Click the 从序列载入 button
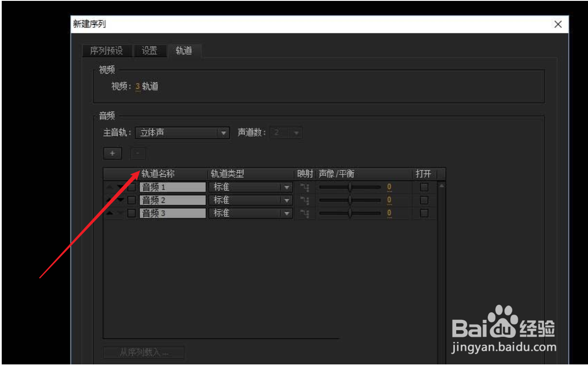The height and width of the screenshot is (367, 588). click(144, 352)
